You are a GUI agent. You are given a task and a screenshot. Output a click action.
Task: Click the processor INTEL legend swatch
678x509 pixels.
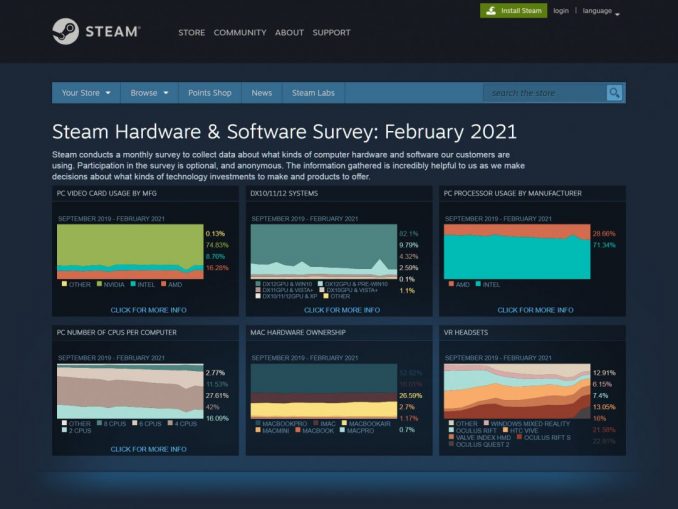click(478, 284)
